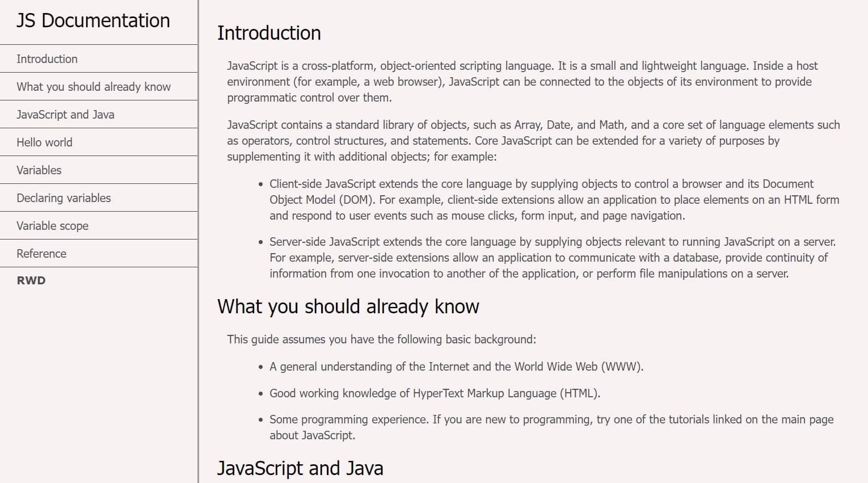Select the Declaring variables sidebar entry

pos(64,198)
